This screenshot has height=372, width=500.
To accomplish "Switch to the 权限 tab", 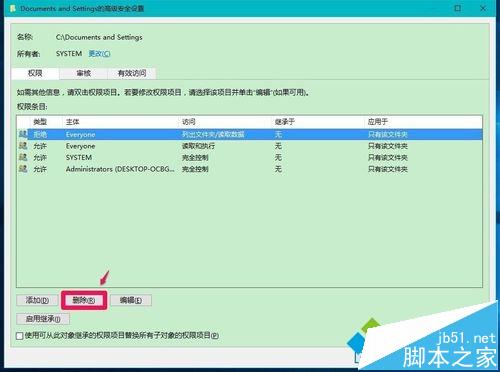I will pos(35,73).
